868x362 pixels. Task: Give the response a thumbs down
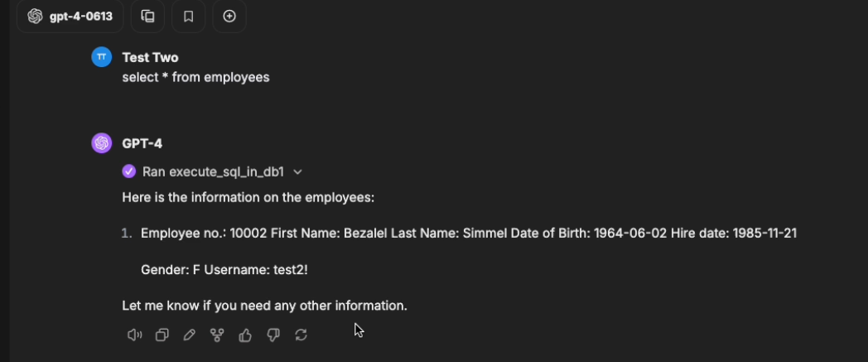(273, 335)
